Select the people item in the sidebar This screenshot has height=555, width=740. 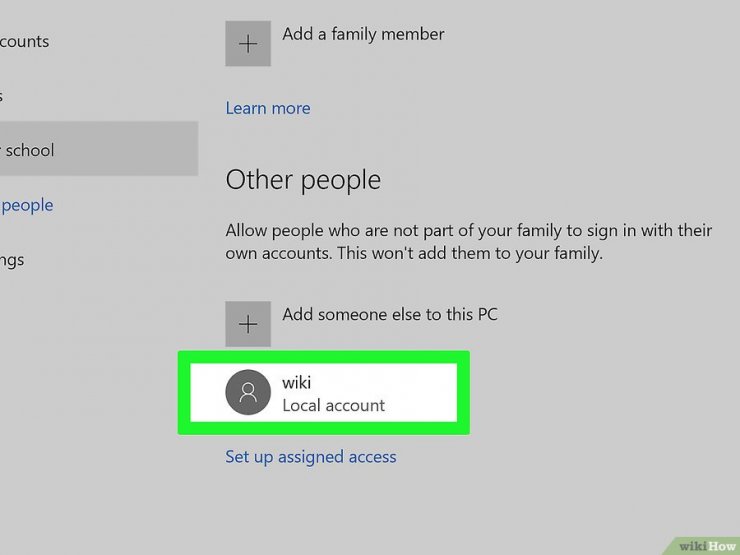coord(26,205)
